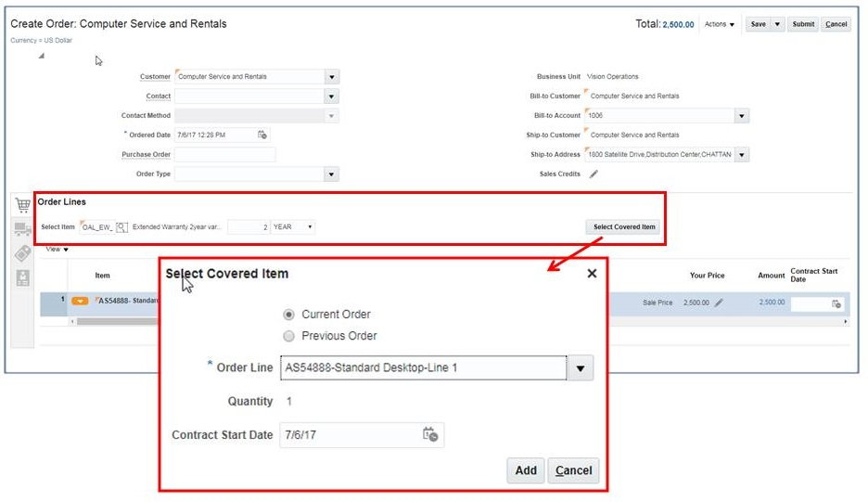Screen dimensions: 868x502
Task: Open the Ordered Date calendar picker
Action: pyautogui.click(x=262, y=135)
